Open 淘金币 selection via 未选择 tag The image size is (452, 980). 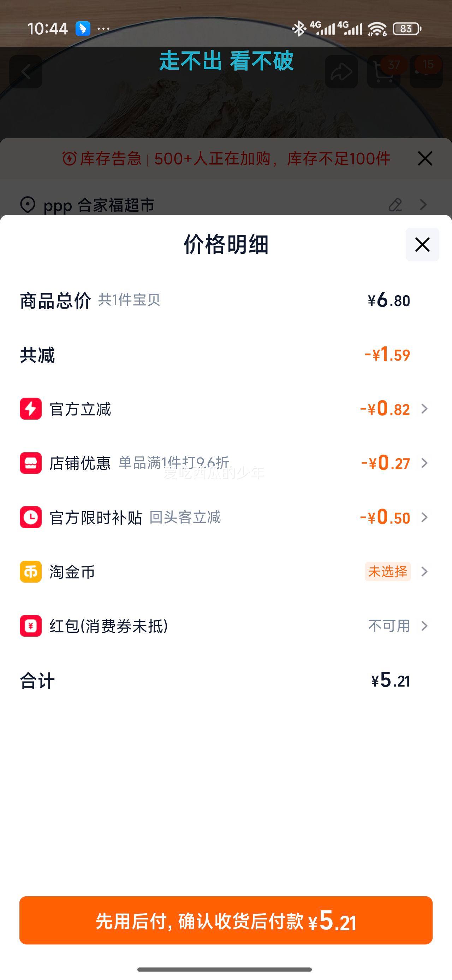point(387,571)
